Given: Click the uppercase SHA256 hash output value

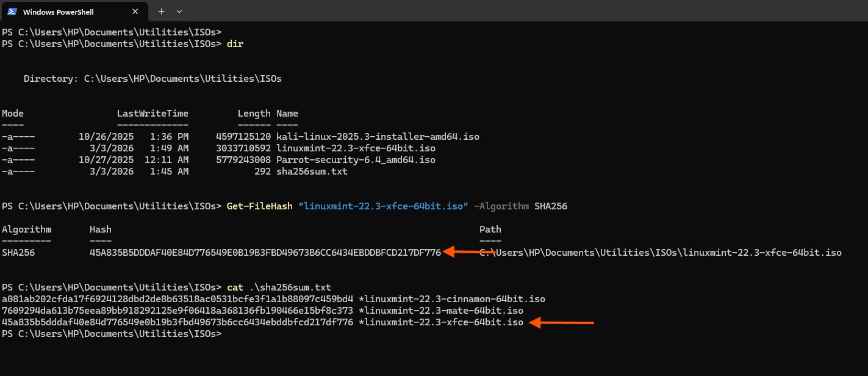Looking at the screenshot, I should pos(265,253).
